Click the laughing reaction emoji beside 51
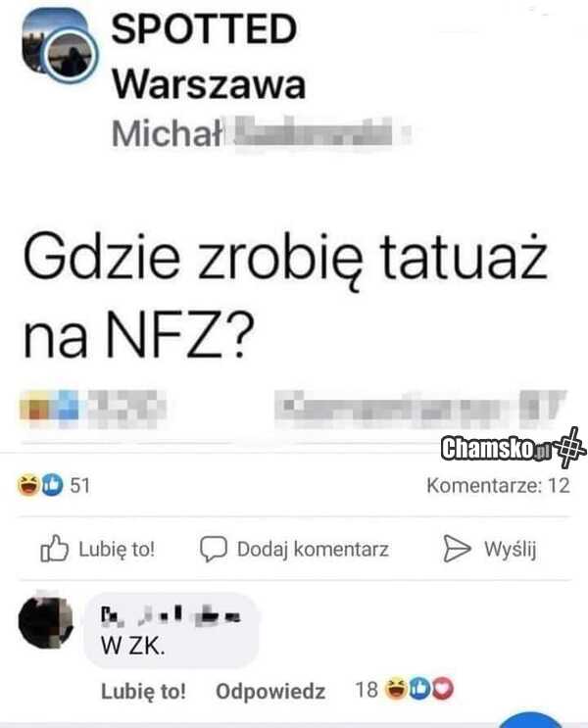Screen dimensions: 588x728 (27, 485)
